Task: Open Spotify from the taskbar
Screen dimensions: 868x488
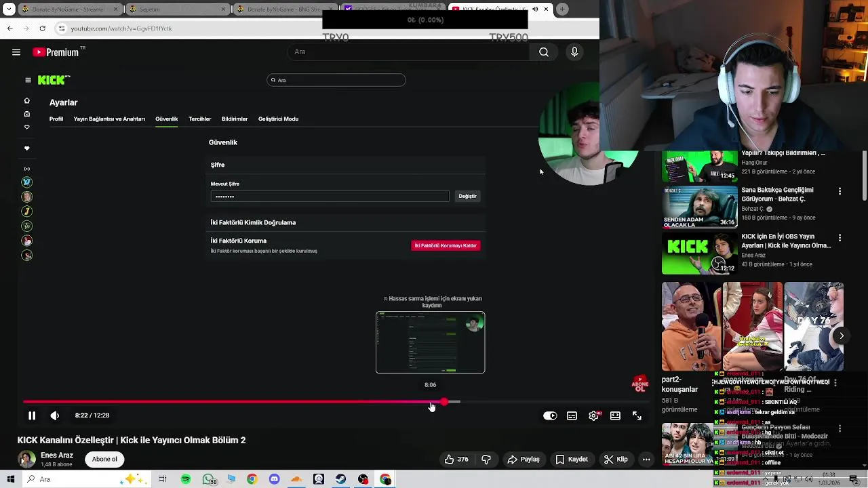Action: pos(186,479)
